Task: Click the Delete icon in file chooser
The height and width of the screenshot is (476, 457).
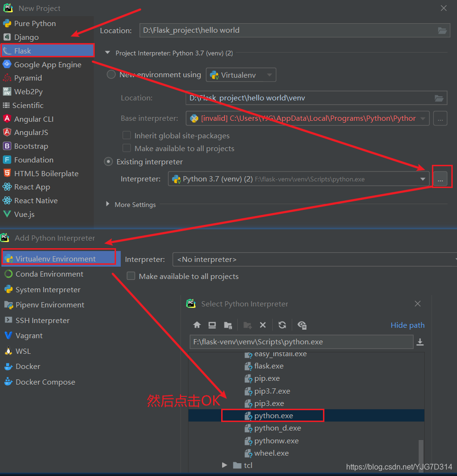Action: click(x=263, y=325)
